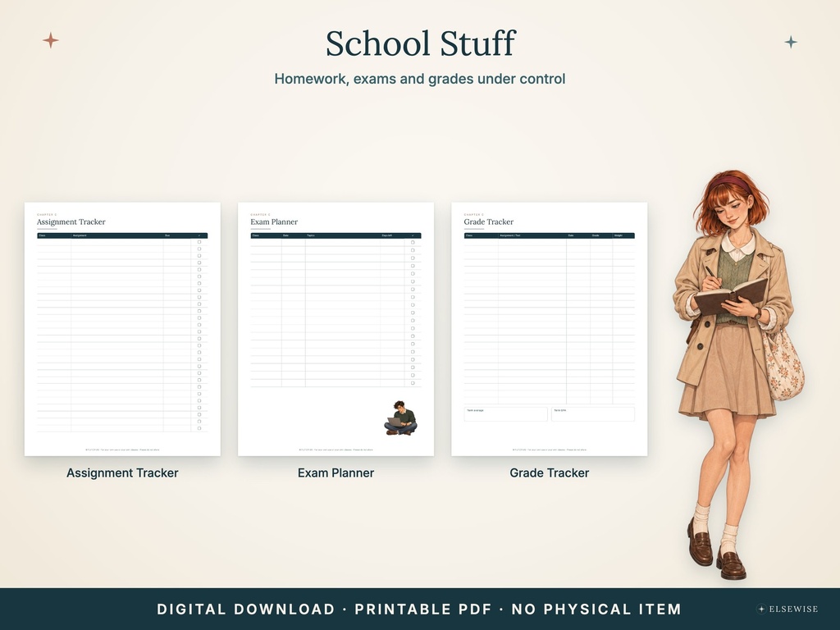Open the Assignment Tracker page preview
The width and height of the screenshot is (840, 630).
122,329
